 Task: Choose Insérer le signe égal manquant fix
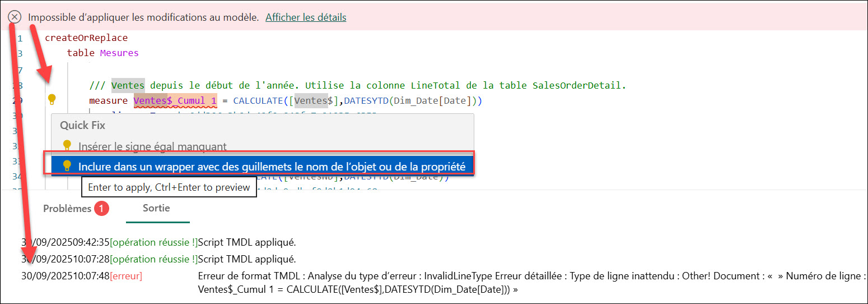click(152, 146)
